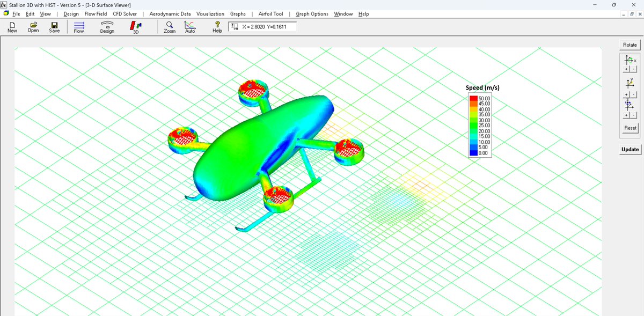Select the Flow toolbar icon
644x316 pixels.
click(x=79, y=27)
